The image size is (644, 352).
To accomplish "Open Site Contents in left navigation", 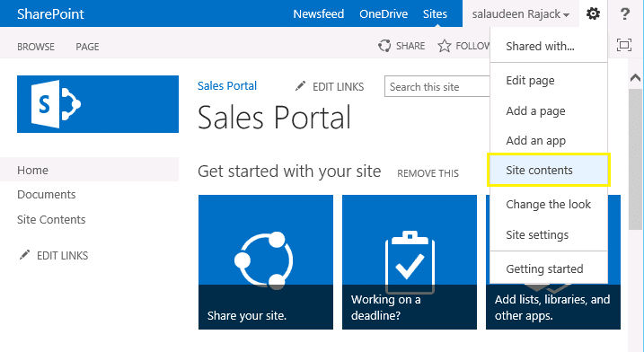I will [x=51, y=219].
